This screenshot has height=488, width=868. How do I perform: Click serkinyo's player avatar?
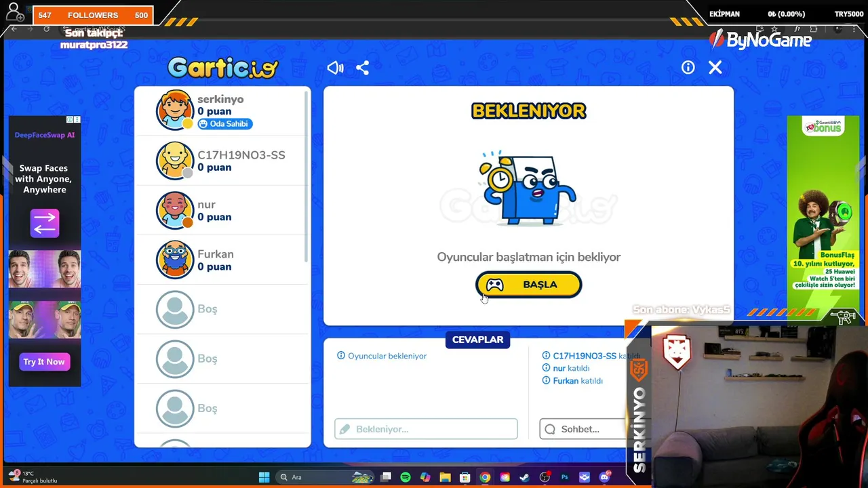[x=175, y=110]
